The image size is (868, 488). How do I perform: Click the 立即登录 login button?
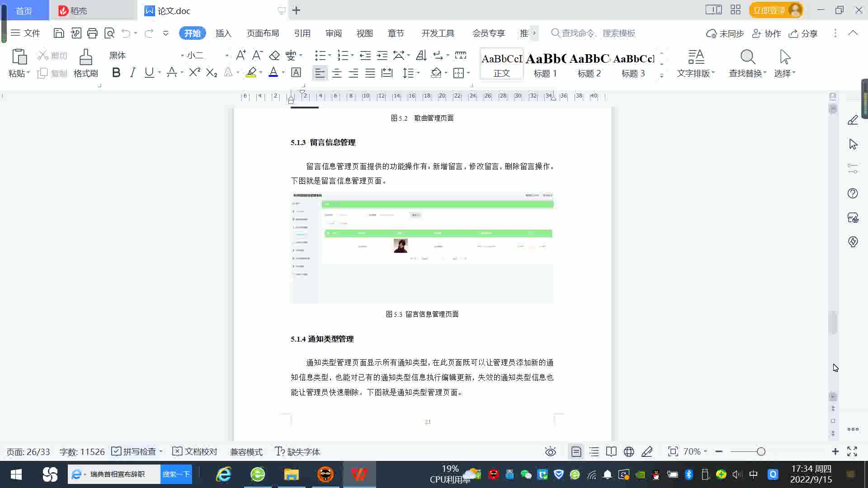click(x=769, y=10)
